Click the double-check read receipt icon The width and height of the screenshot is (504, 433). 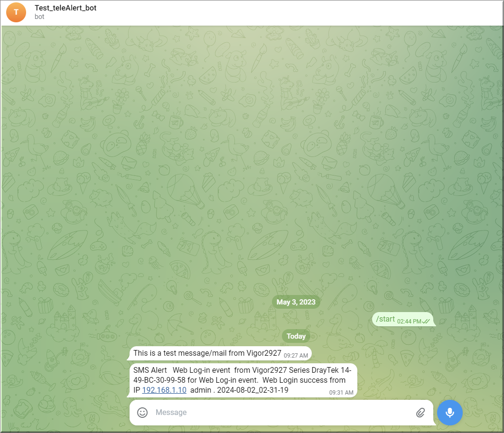[426, 322]
